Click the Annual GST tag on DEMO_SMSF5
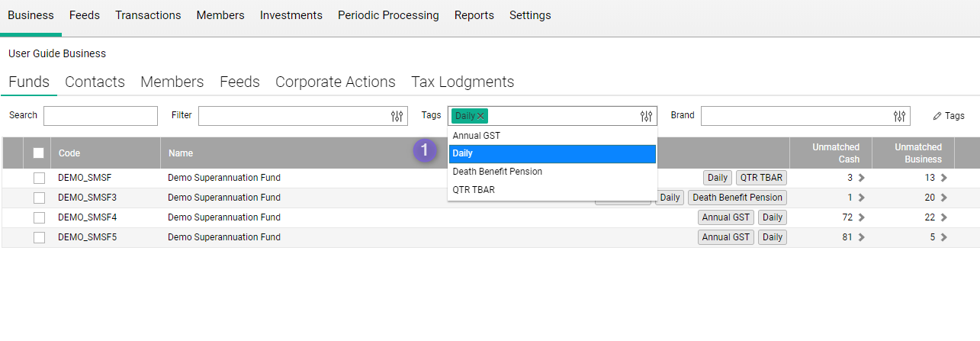The width and height of the screenshot is (980, 341). (x=726, y=237)
